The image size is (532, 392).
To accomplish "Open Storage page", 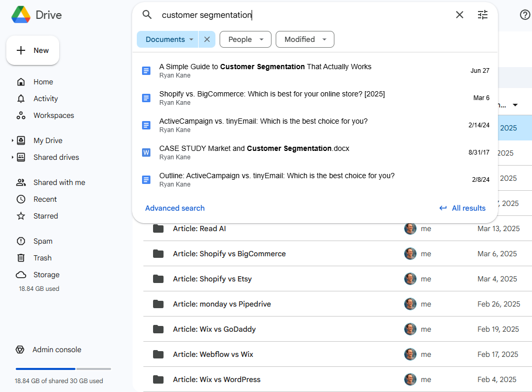I will pyautogui.click(x=46, y=275).
